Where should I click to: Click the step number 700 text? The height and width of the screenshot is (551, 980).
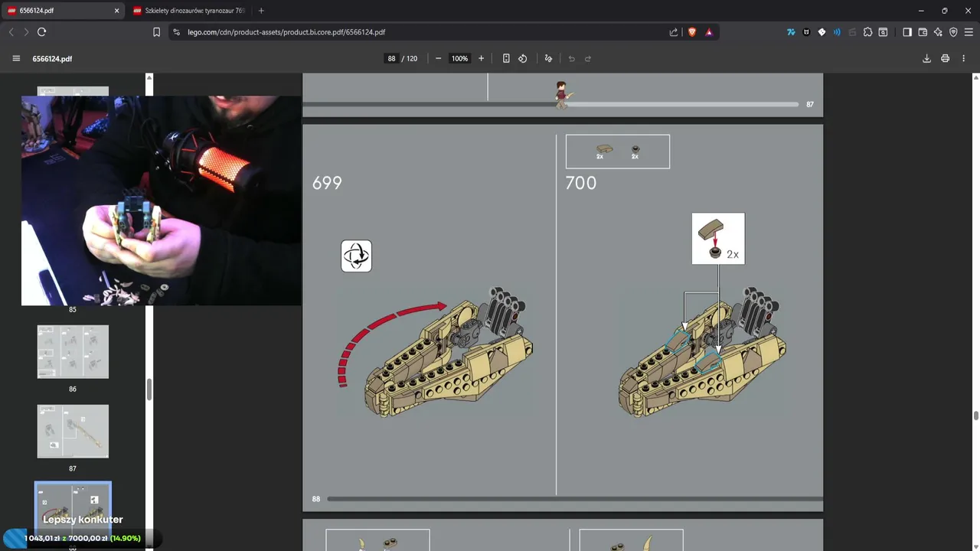coord(580,183)
